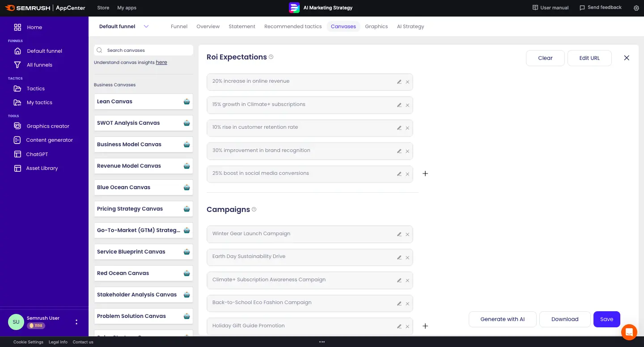Viewport: 644px width, 347px height.
Task: Click the Roi Expectations help info icon
Action: pos(271,57)
